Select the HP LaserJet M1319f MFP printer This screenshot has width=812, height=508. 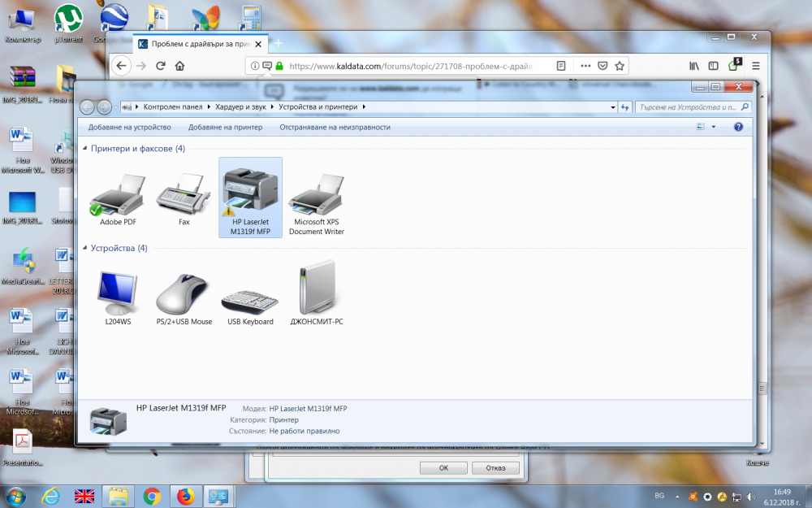pos(250,198)
